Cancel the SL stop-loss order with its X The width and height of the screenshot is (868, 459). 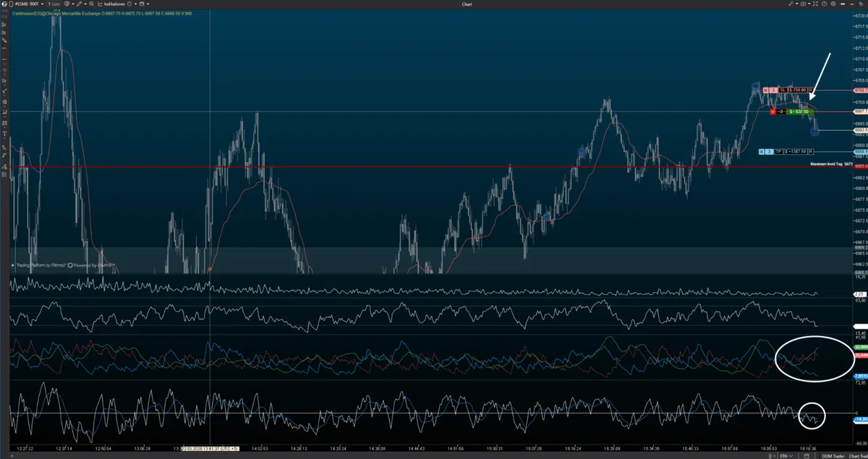coord(765,90)
